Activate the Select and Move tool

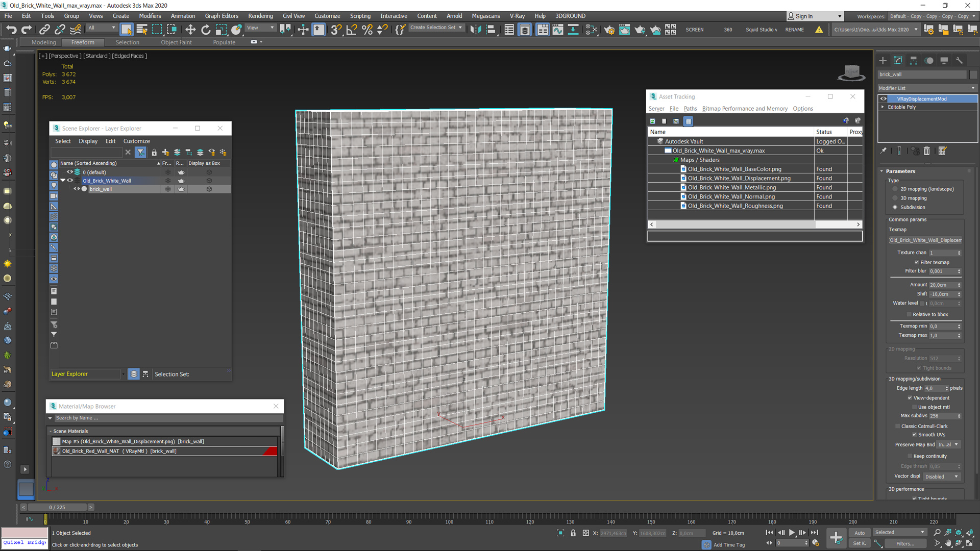[190, 30]
